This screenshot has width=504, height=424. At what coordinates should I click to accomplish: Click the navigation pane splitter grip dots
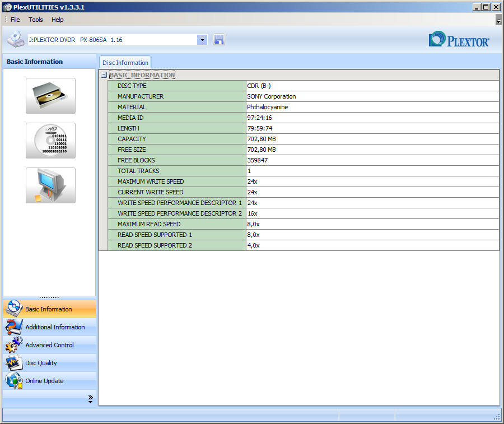point(49,297)
